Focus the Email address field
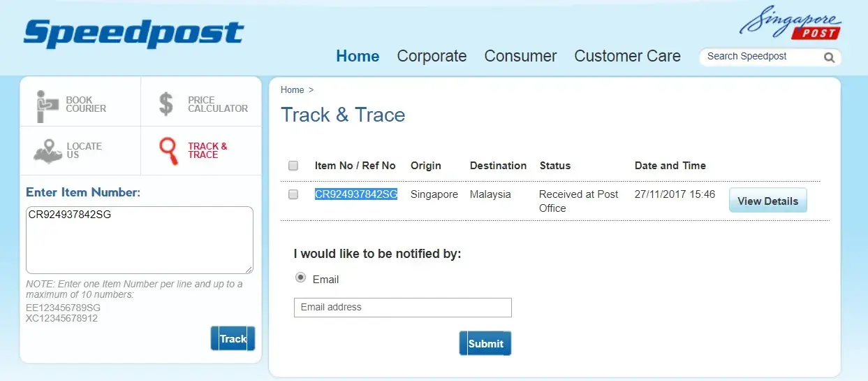The height and width of the screenshot is (381, 868). pos(402,307)
